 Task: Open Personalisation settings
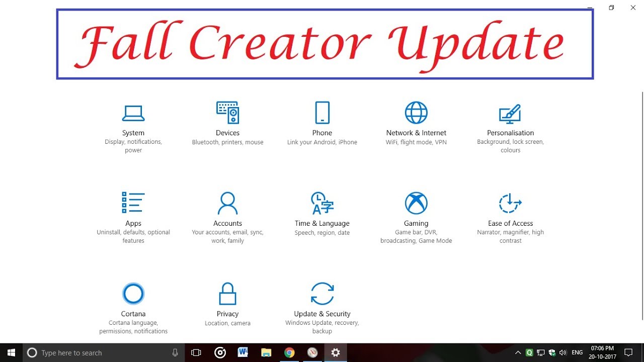pyautogui.click(x=510, y=128)
